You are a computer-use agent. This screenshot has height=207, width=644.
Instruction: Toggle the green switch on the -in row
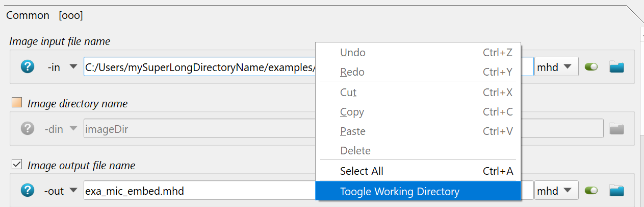coord(591,66)
